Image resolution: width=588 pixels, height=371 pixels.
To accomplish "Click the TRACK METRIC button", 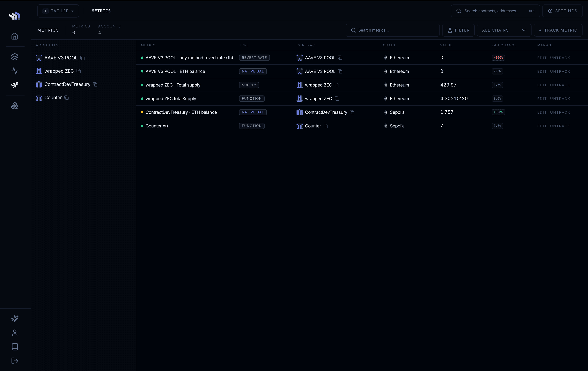I will click(x=558, y=30).
